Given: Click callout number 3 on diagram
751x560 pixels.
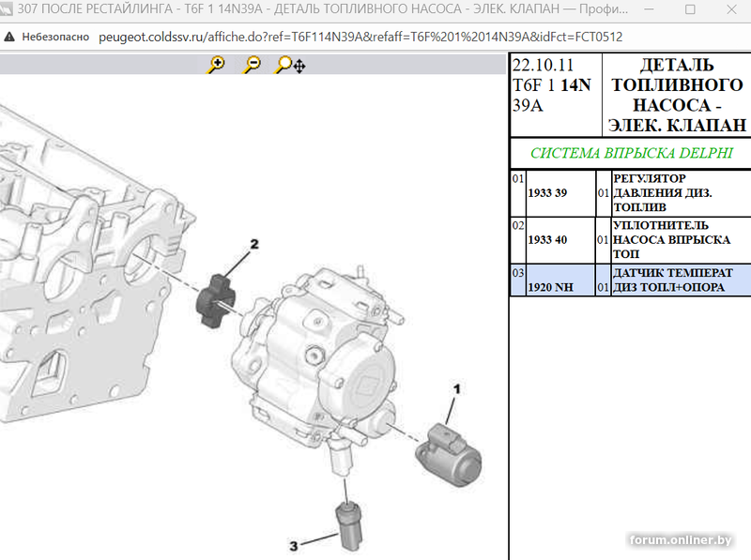Looking at the screenshot, I should click(x=294, y=546).
